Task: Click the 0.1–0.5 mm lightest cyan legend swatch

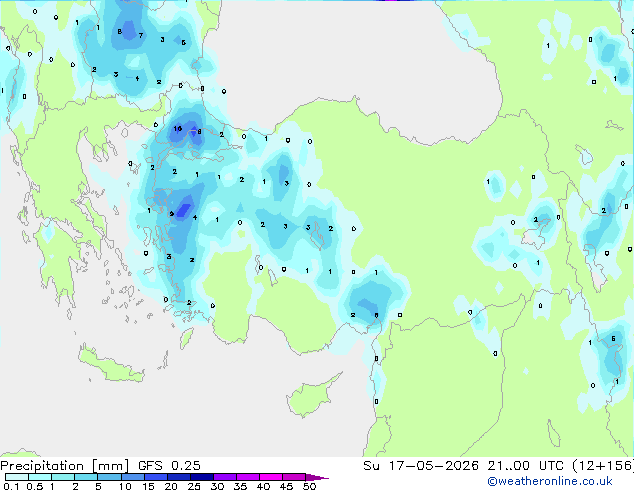Action: [x=17, y=477]
